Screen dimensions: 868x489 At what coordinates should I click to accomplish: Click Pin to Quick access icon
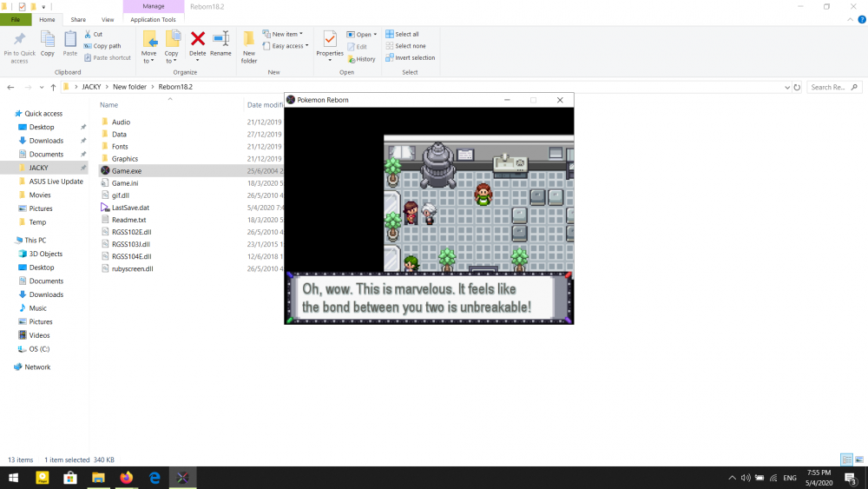pyautogui.click(x=19, y=47)
